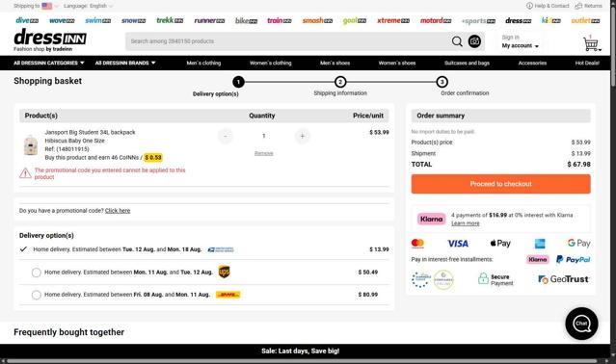Open Hot Deals menu
The height and width of the screenshot is (364, 616).
(587, 63)
